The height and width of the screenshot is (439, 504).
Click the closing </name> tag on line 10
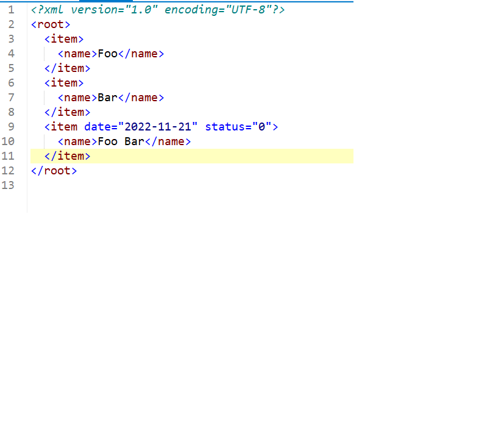(168, 141)
